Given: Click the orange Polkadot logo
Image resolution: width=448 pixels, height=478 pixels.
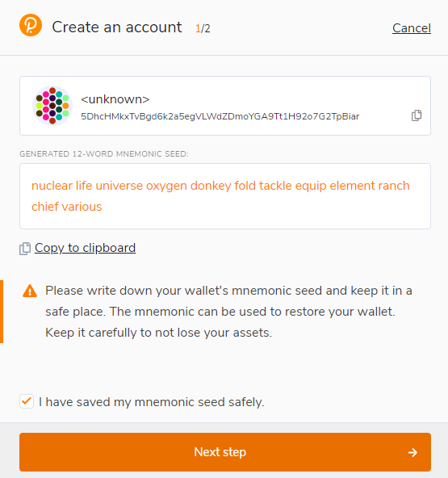Looking at the screenshot, I should [31, 25].
